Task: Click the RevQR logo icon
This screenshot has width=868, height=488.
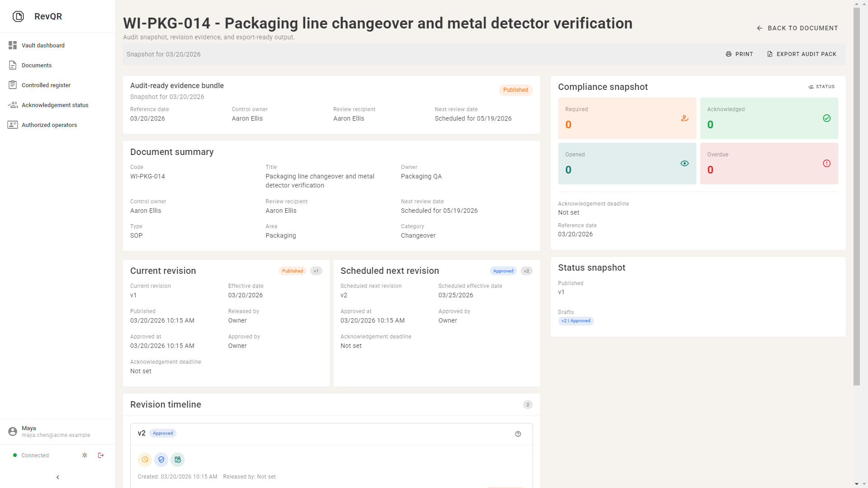Action: [x=19, y=16]
